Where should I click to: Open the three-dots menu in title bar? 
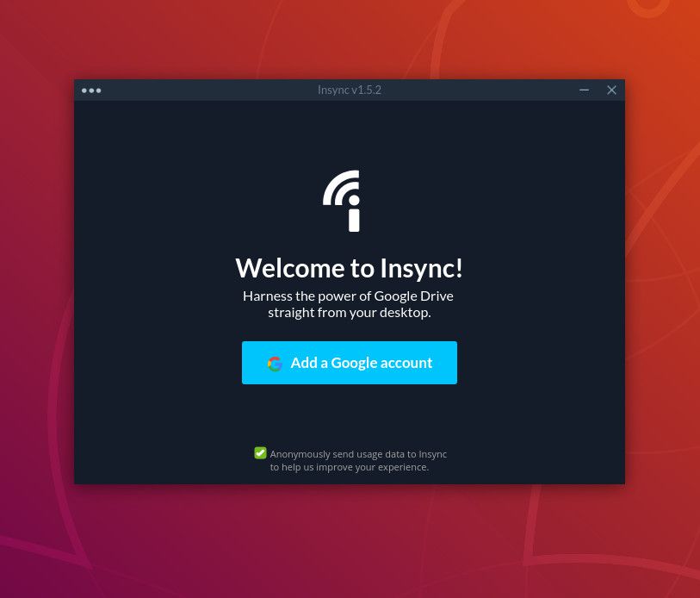click(x=91, y=90)
